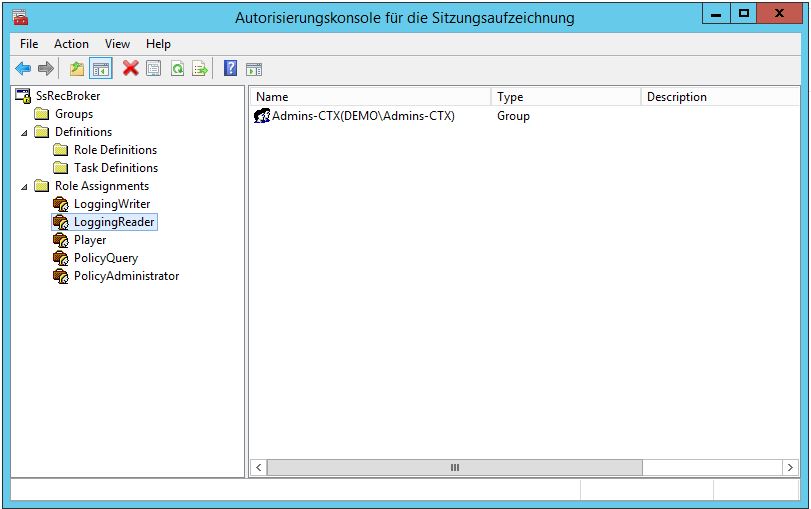Image resolution: width=811 pixels, height=509 pixels.
Task: Open the Help menu
Action: [x=158, y=44]
